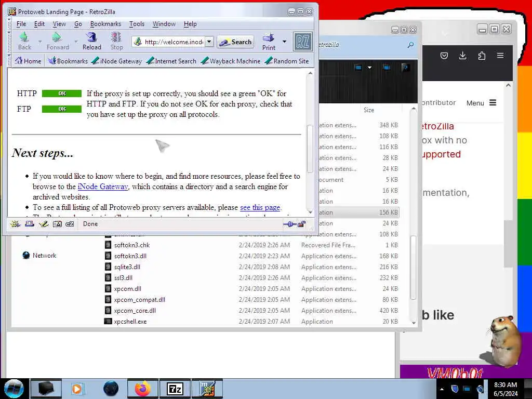Open Bookmarks folder on the personal toolbar
The image size is (532, 399).
click(x=68, y=61)
